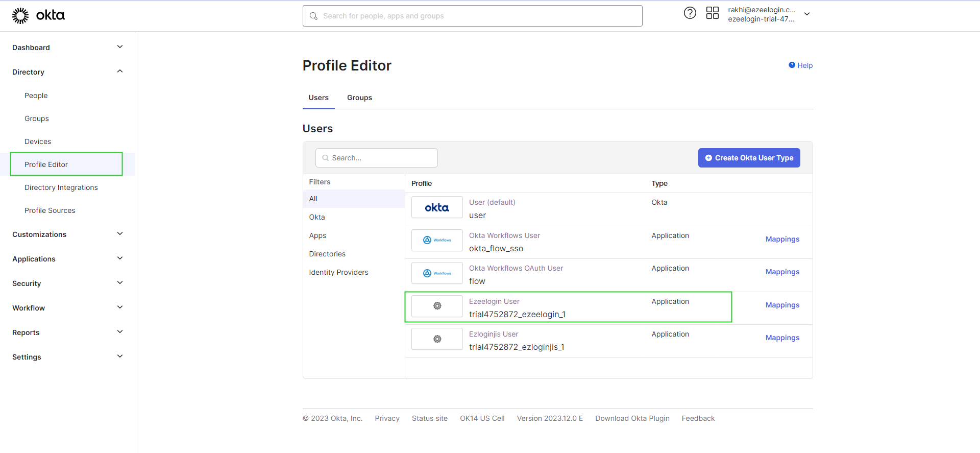Click the rakhi@ezeelogin account name
Viewport: 980px width, 453px height.
(x=762, y=10)
